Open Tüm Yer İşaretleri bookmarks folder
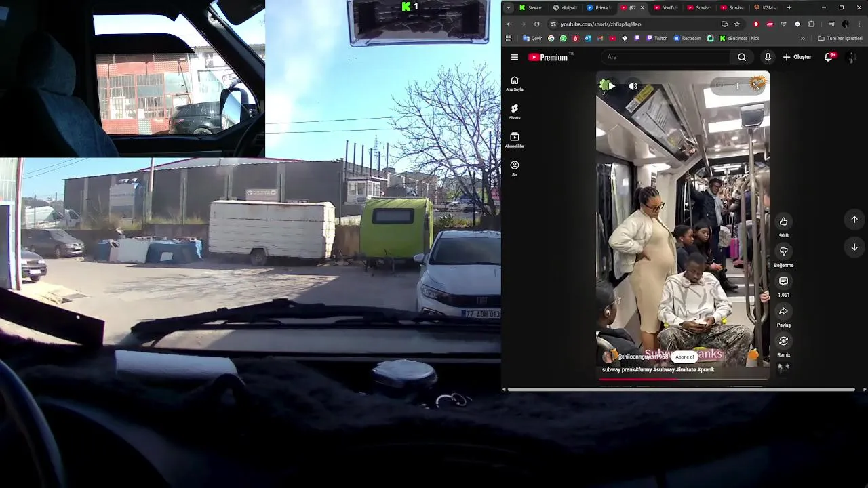Image resolution: width=868 pixels, height=488 pixels. (840, 39)
